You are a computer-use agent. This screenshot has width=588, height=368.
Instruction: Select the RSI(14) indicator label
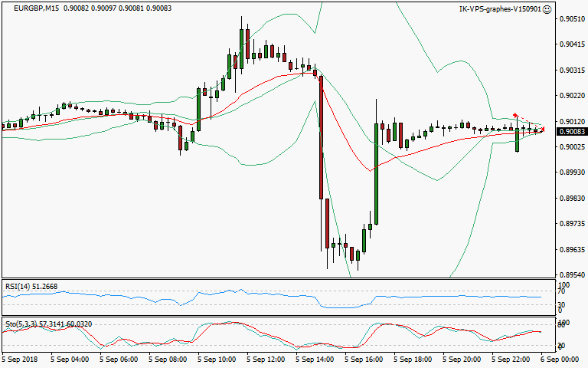click(19, 286)
